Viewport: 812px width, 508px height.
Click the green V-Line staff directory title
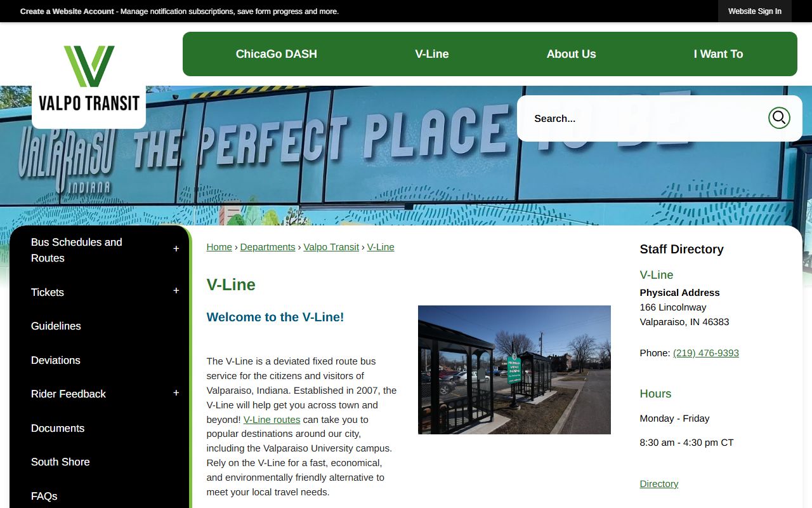click(x=657, y=275)
